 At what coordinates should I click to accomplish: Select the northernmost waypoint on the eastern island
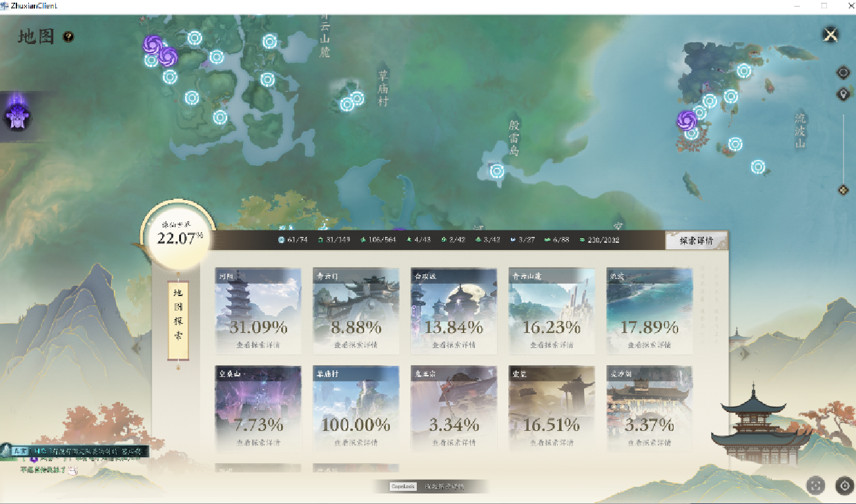click(x=744, y=70)
